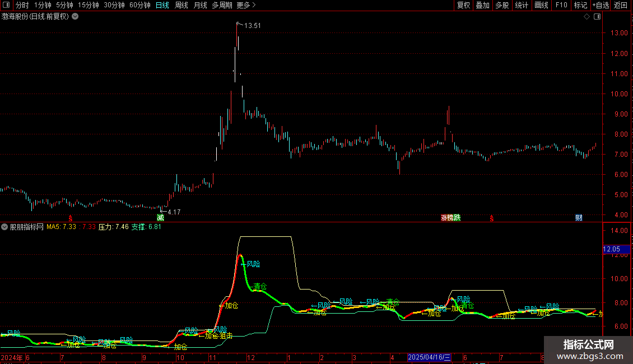Click the 股朋指标网 indicator name

click(x=27, y=227)
